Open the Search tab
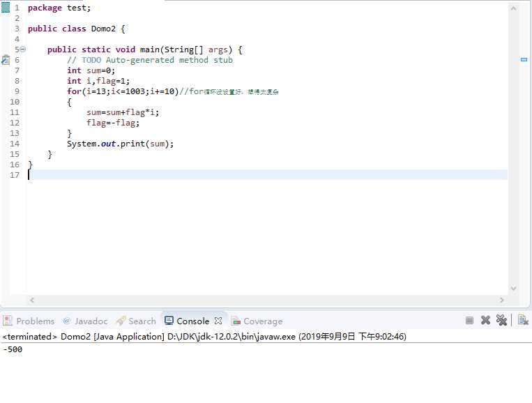This screenshot has height=403, width=532. coord(136,321)
